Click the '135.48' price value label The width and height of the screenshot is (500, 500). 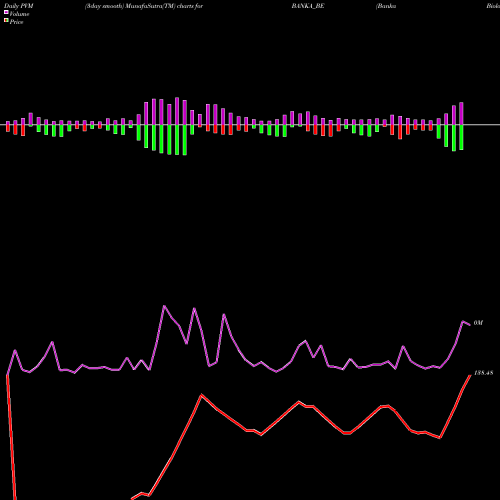[x=483, y=373]
